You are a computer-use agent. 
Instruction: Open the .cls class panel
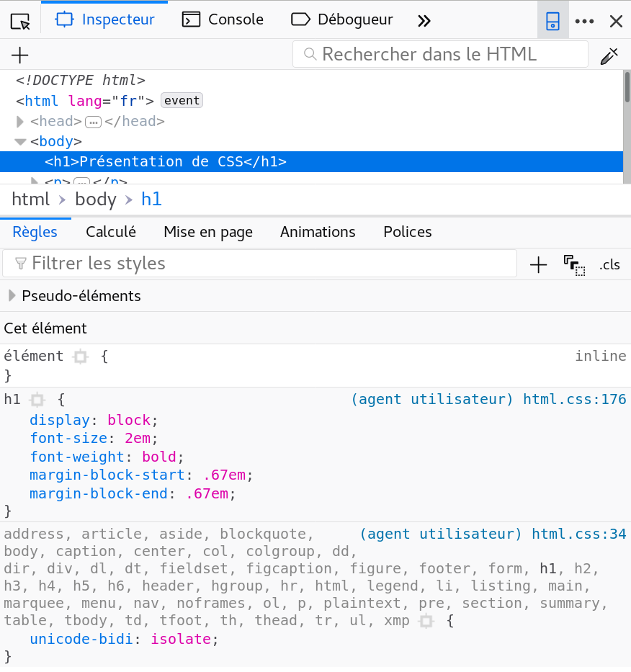609,264
